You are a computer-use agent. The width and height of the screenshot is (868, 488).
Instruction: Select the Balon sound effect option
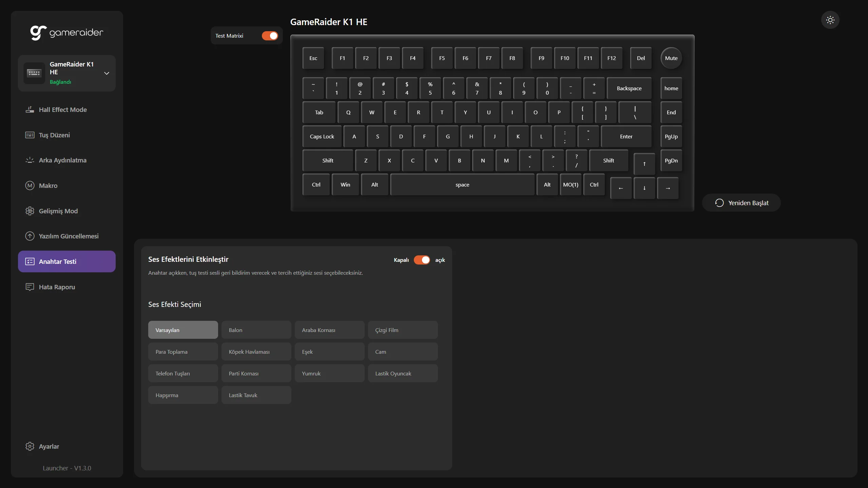[256, 330]
